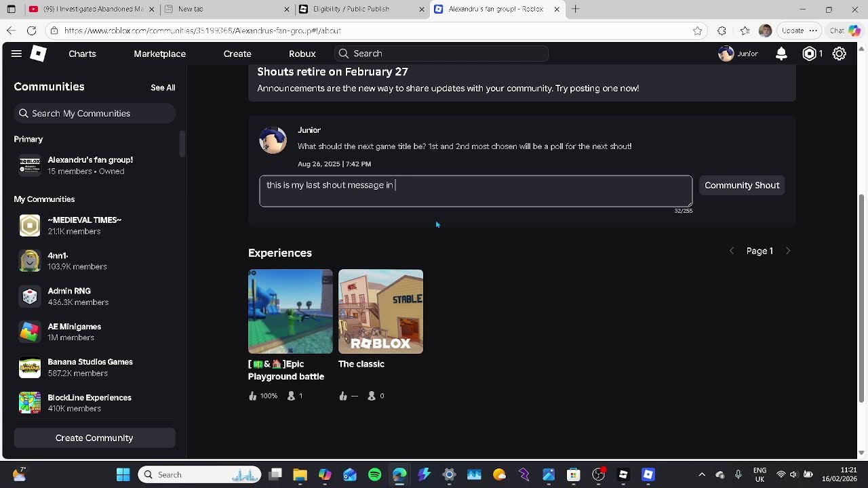Viewport: 868px width, 488px height.
Task: Click the Banana Studios Games icon
Action: click(30, 367)
